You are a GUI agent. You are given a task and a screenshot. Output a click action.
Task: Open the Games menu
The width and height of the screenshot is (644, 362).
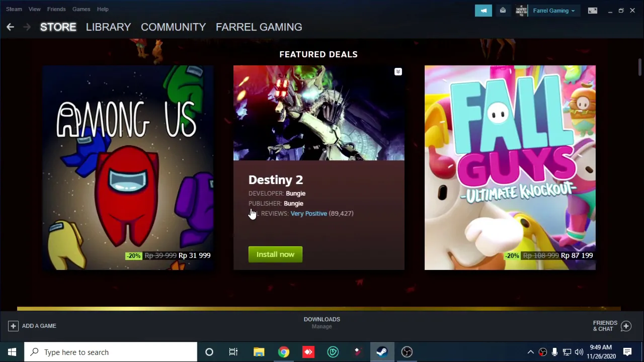(81, 9)
